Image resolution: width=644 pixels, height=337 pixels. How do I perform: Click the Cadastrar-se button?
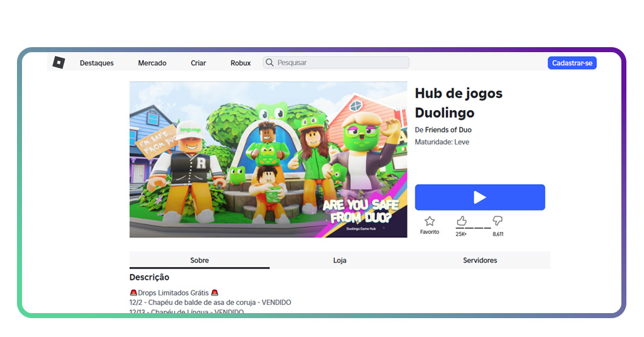[572, 63]
